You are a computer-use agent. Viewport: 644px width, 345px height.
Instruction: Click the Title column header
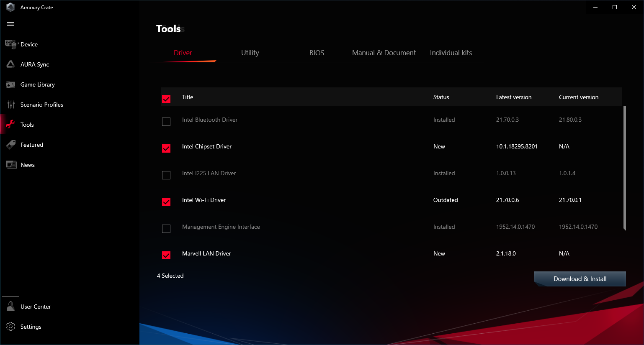pos(188,97)
